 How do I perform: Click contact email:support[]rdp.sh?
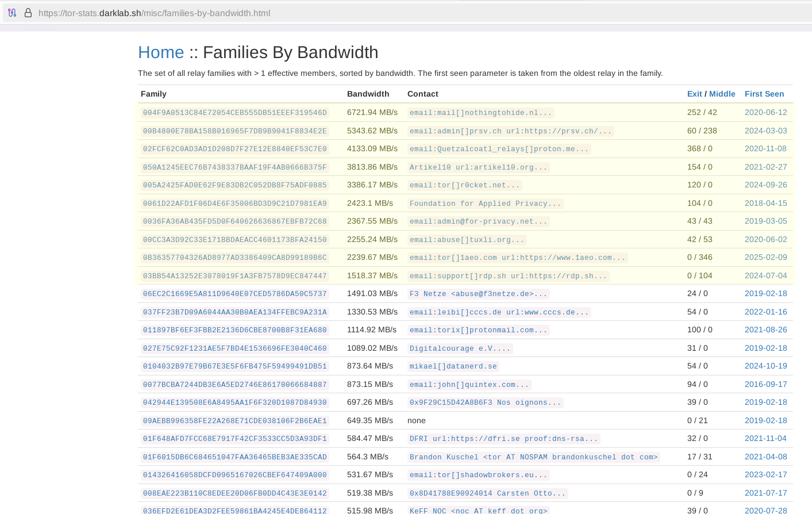(509, 276)
